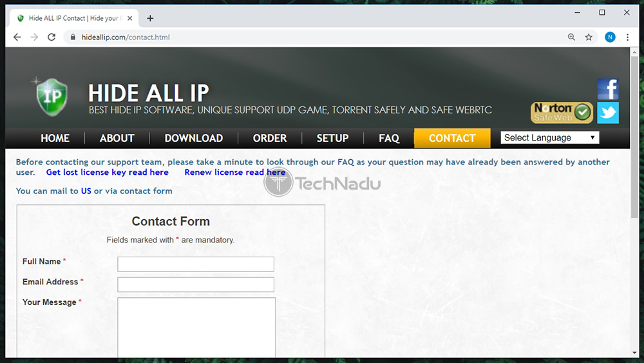Open the ABOUT menu item
This screenshot has width=644, height=363.
click(117, 138)
